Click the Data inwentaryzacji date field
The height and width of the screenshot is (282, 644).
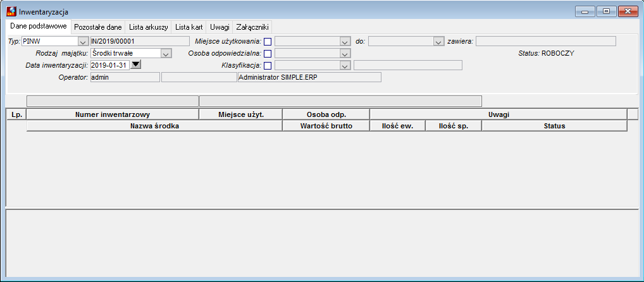(x=110, y=65)
